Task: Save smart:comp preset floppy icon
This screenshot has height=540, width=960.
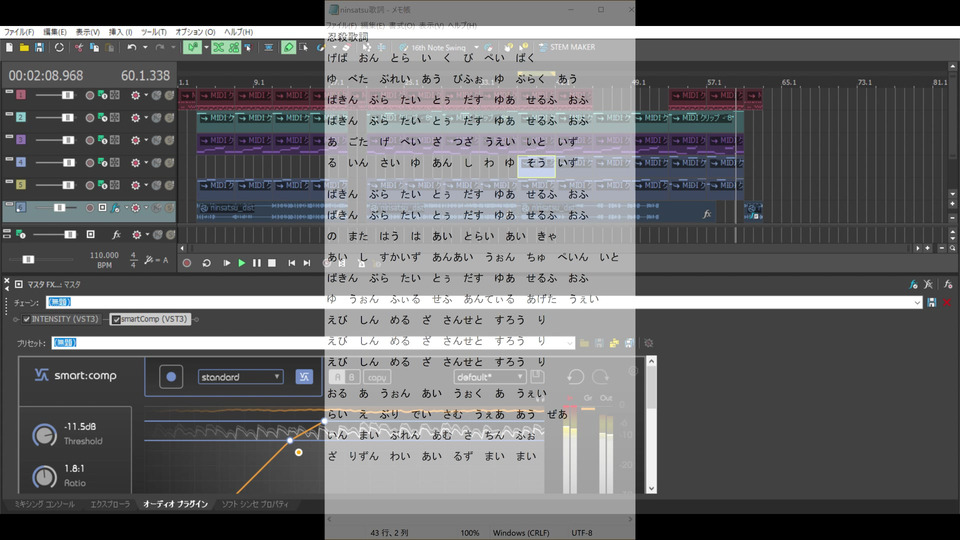Action: coord(537,376)
